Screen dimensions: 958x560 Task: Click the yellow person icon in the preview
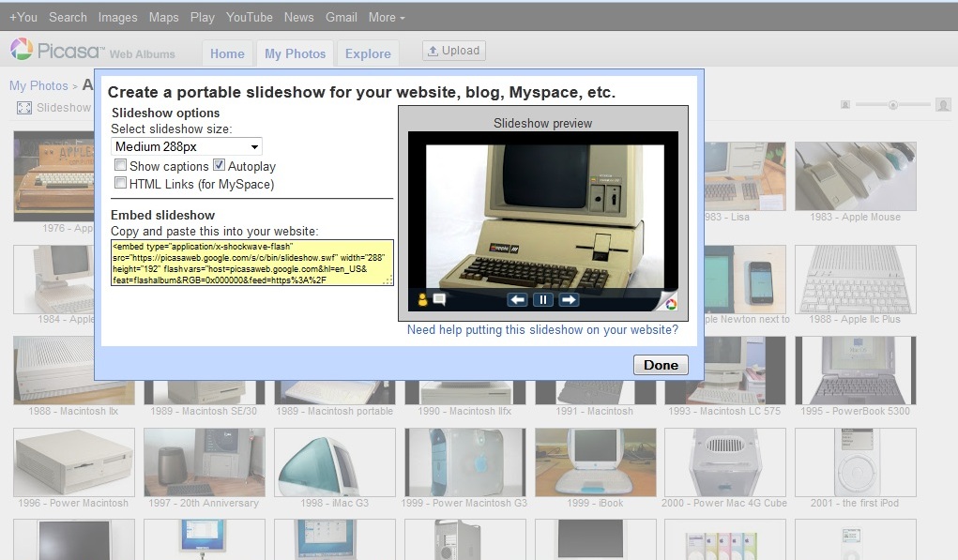click(x=422, y=299)
